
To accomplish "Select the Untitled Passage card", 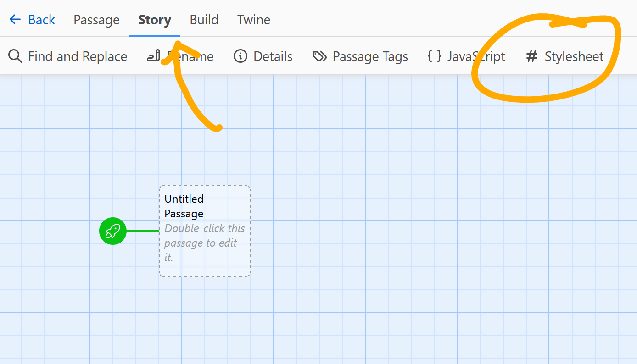I will coord(204,231).
